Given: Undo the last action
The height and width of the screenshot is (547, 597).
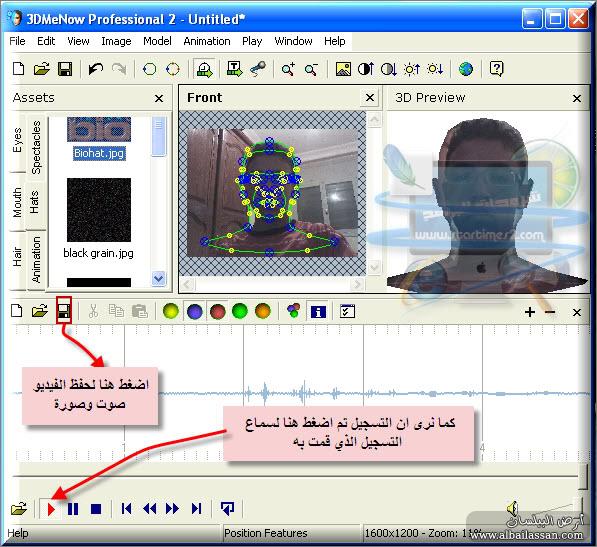Looking at the screenshot, I should pos(96,69).
